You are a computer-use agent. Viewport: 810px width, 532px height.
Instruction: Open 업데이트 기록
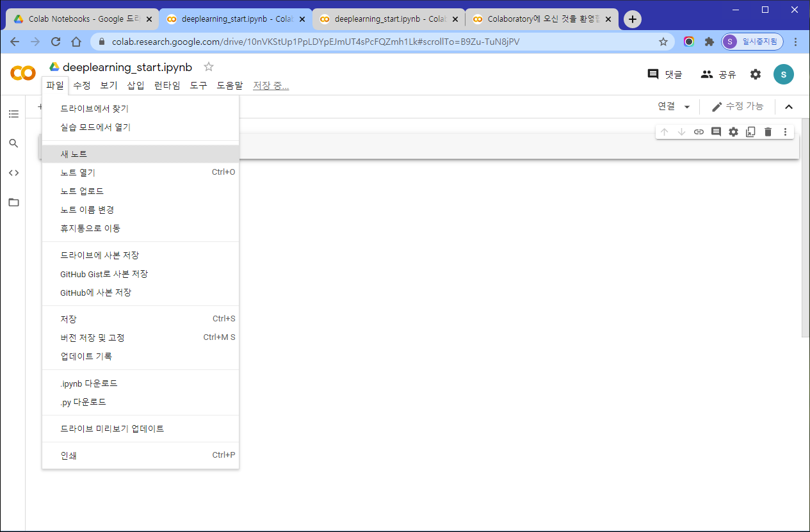click(140, 356)
